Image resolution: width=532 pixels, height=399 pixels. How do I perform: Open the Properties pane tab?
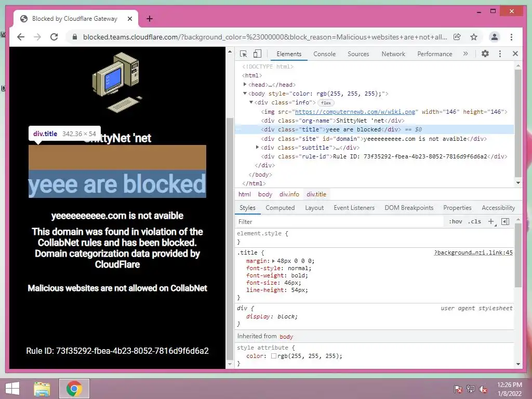tap(457, 208)
